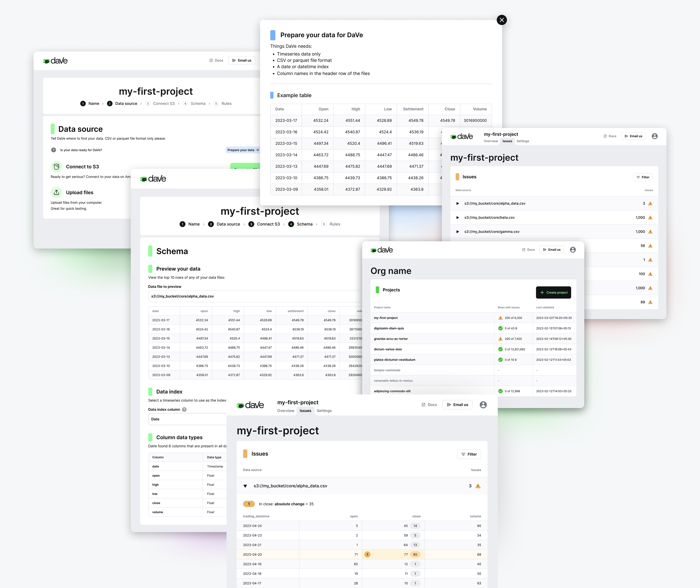Click the Upload files icon
This screenshot has height=588, width=700.
point(56,192)
